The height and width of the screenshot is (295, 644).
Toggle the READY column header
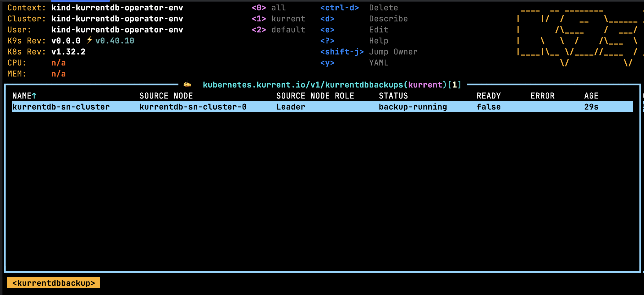(488, 95)
